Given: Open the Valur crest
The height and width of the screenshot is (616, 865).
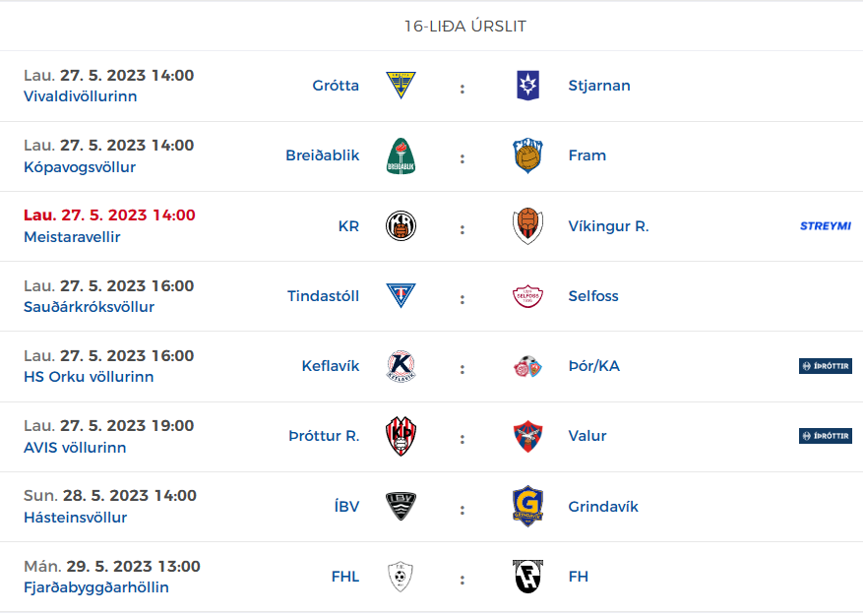Looking at the screenshot, I should pos(527,436).
